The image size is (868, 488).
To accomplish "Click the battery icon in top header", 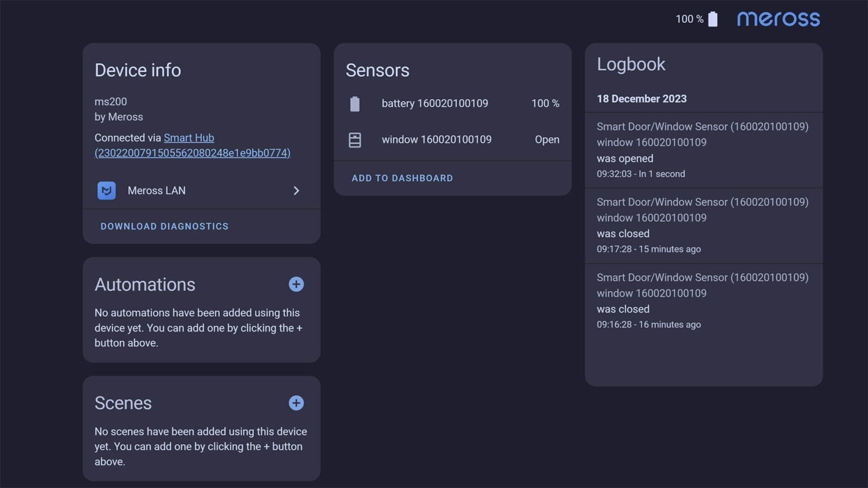I will [x=713, y=19].
